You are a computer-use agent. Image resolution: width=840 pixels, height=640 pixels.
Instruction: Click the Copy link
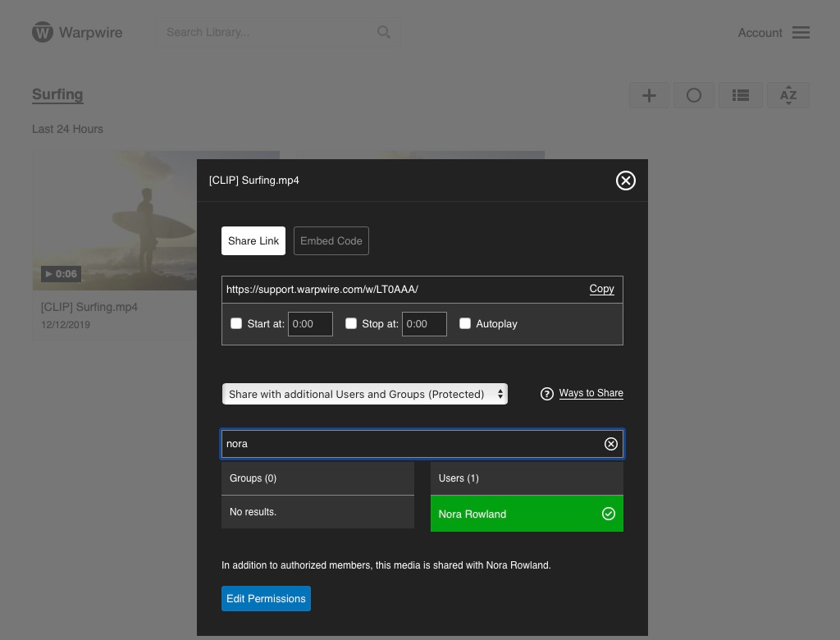tap(601, 289)
